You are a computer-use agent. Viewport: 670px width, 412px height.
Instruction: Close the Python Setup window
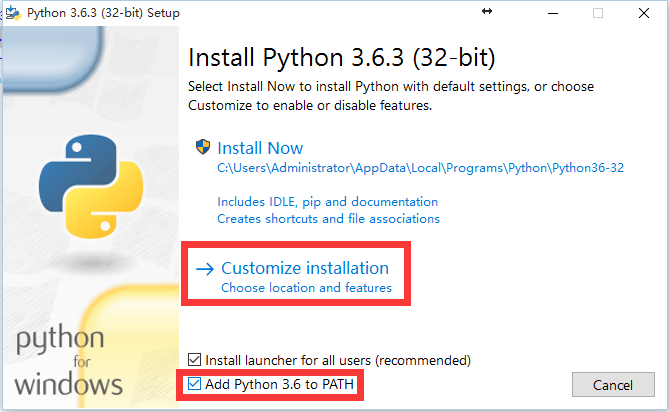(644, 13)
